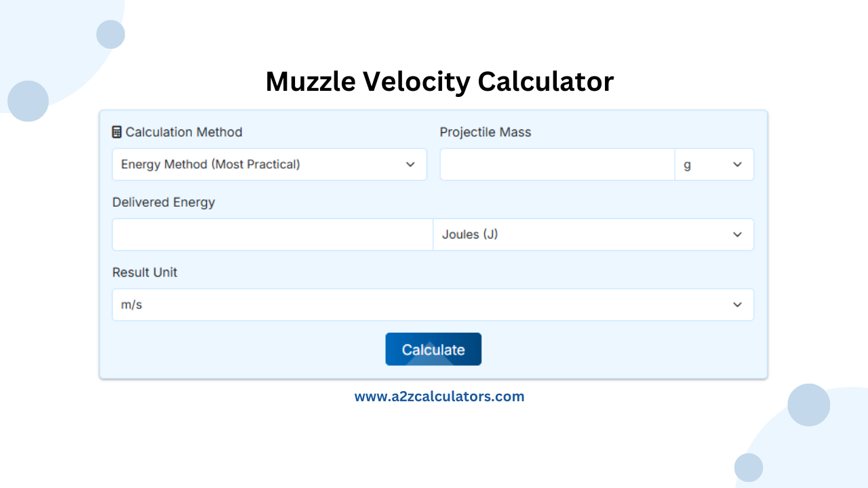Click the Calculation Method label text
The height and width of the screenshot is (488, 868).
[183, 132]
